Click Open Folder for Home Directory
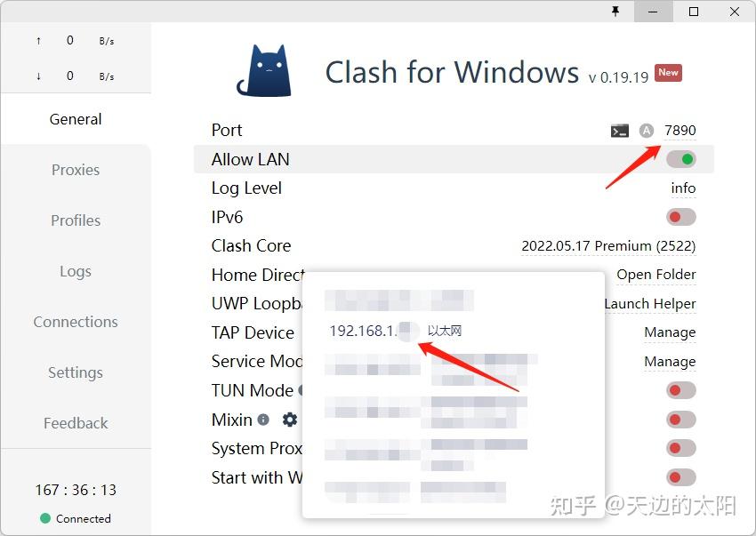756x536 pixels. click(656, 275)
